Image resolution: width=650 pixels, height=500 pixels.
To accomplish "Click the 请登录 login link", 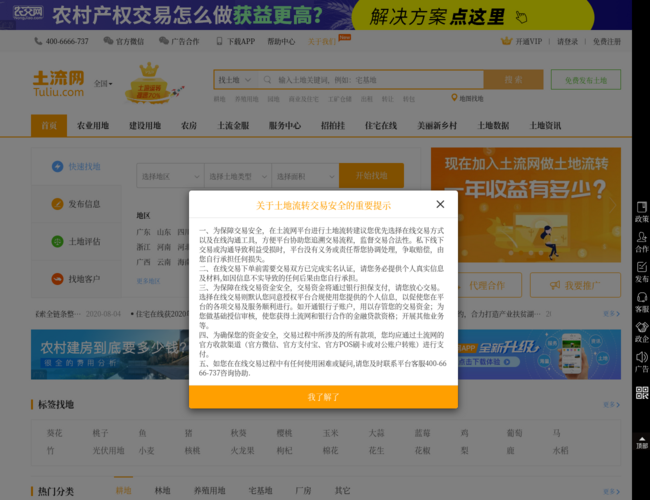I will (567, 41).
